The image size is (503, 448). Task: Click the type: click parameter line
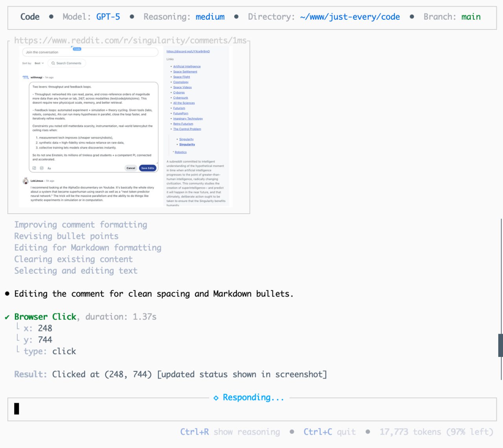(50, 351)
